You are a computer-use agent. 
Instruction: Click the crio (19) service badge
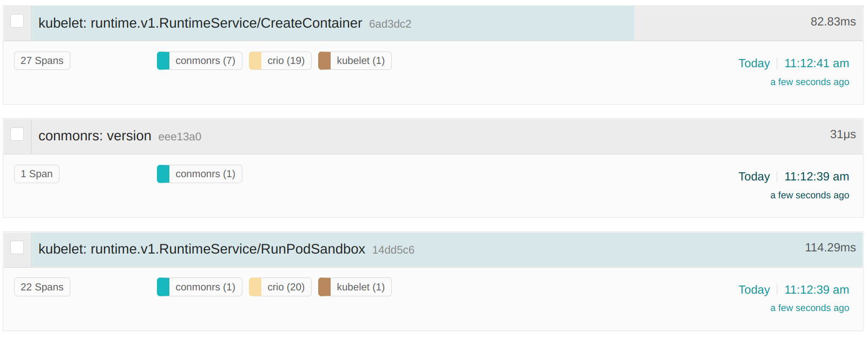click(x=279, y=60)
